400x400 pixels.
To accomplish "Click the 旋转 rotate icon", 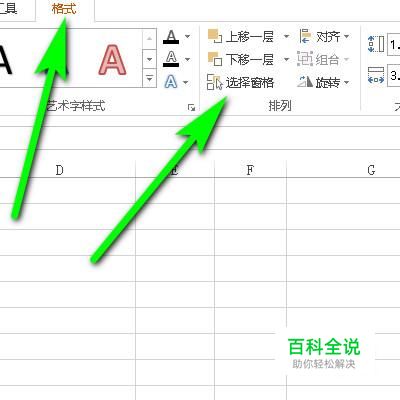I will [305, 82].
